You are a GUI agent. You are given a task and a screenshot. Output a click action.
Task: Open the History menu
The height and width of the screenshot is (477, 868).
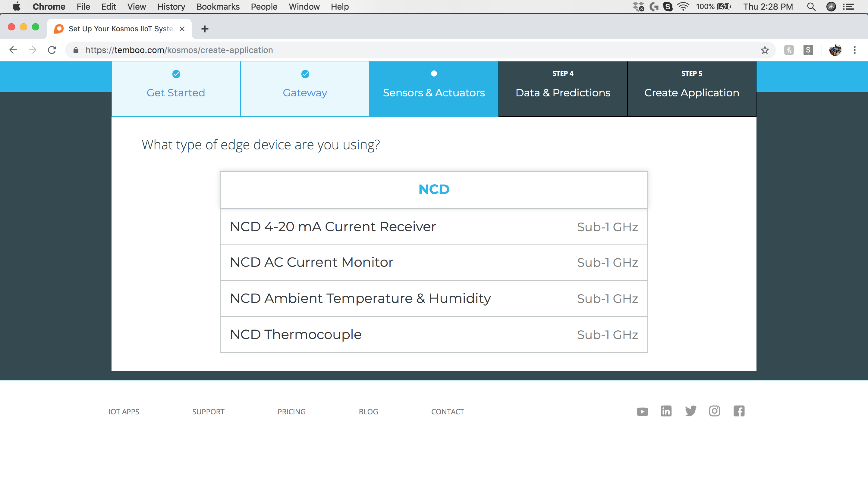(171, 7)
